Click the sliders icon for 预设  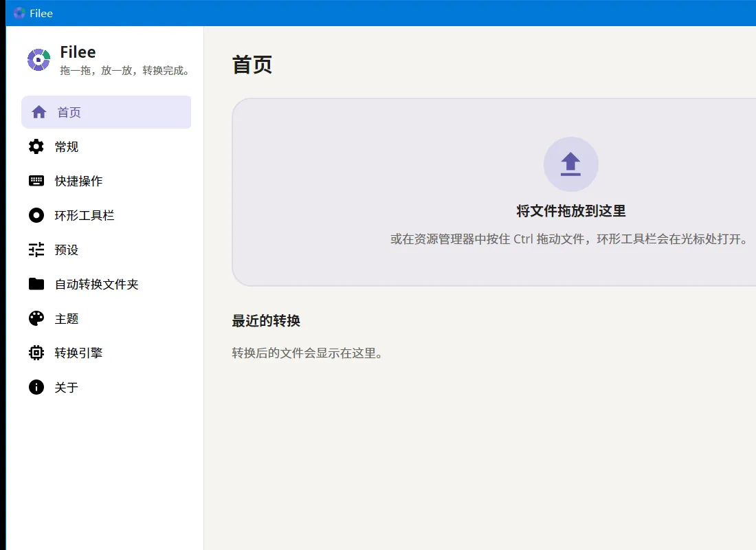(x=36, y=250)
